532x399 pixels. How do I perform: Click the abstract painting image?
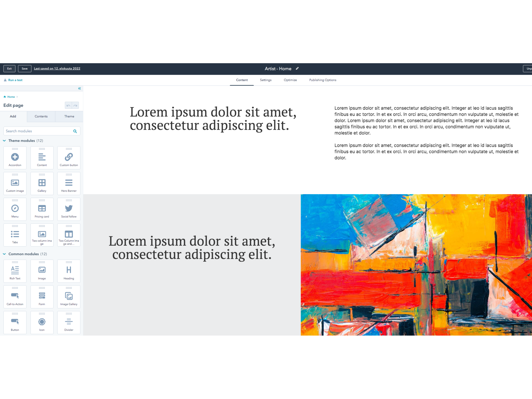coord(416,265)
